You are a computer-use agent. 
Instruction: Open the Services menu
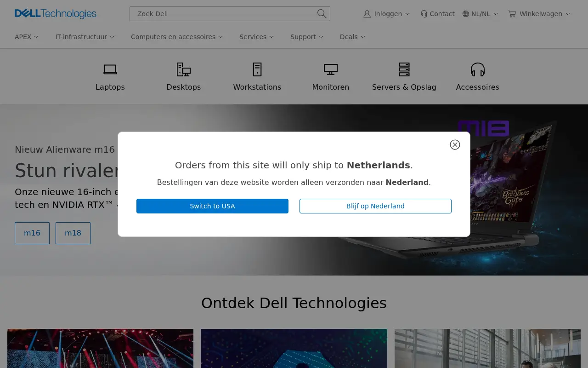coord(257,37)
